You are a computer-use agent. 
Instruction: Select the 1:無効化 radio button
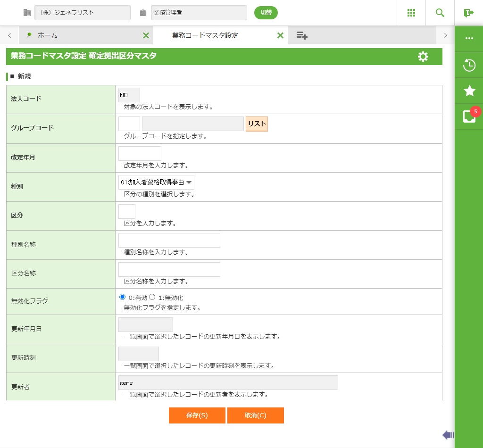click(x=152, y=297)
